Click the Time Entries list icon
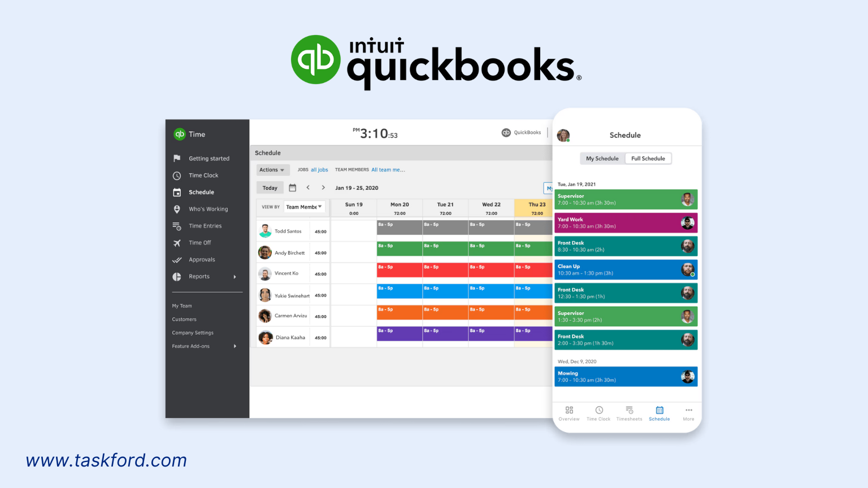This screenshot has width=868, height=488. [x=177, y=226]
